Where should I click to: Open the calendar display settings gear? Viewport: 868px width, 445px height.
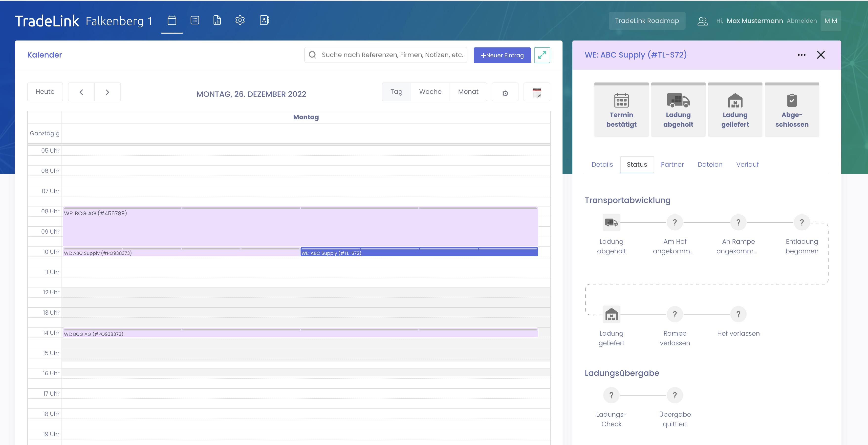pos(505,93)
